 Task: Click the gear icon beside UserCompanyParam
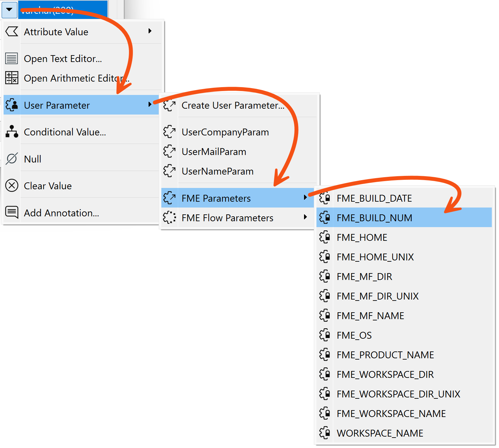click(x=169, y=132)
